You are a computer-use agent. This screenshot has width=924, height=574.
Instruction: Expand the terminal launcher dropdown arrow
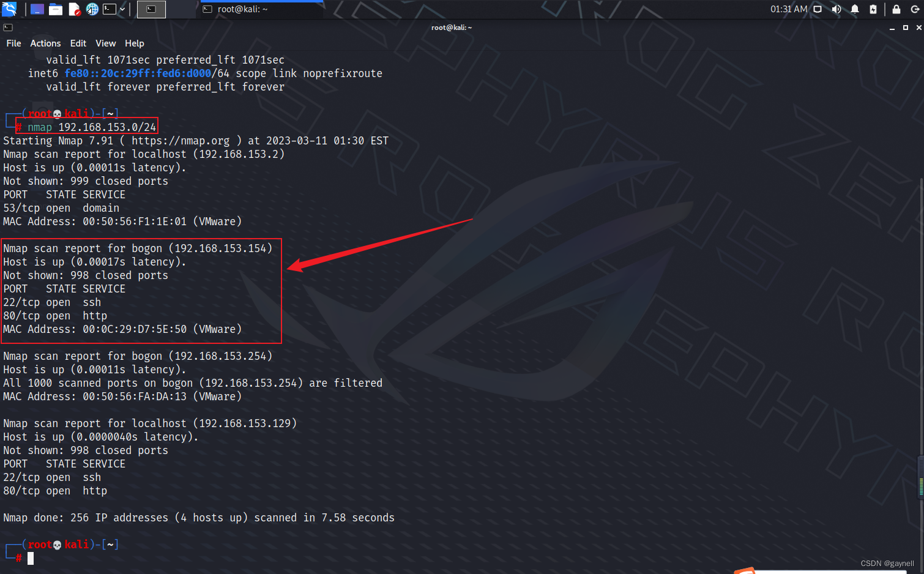122,9
